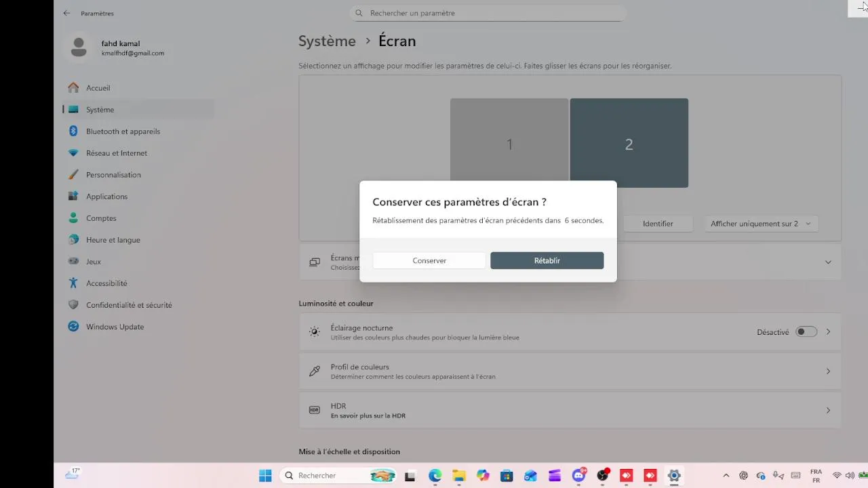Screen dimensions: 868x488
Task: Open Personnalisation via its paintbrush icon
Action: point(73,175)
